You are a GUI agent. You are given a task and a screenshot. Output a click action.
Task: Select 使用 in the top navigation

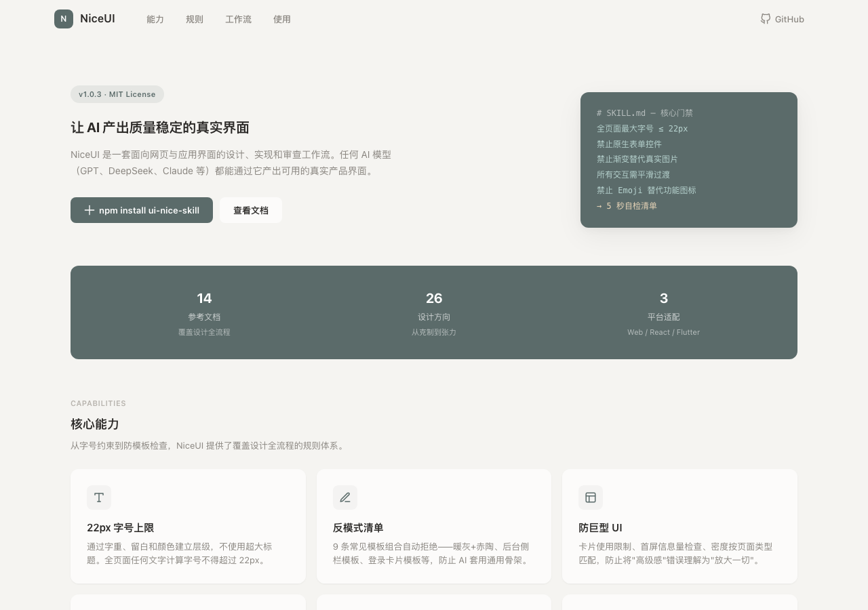click(x=282, y=19)
